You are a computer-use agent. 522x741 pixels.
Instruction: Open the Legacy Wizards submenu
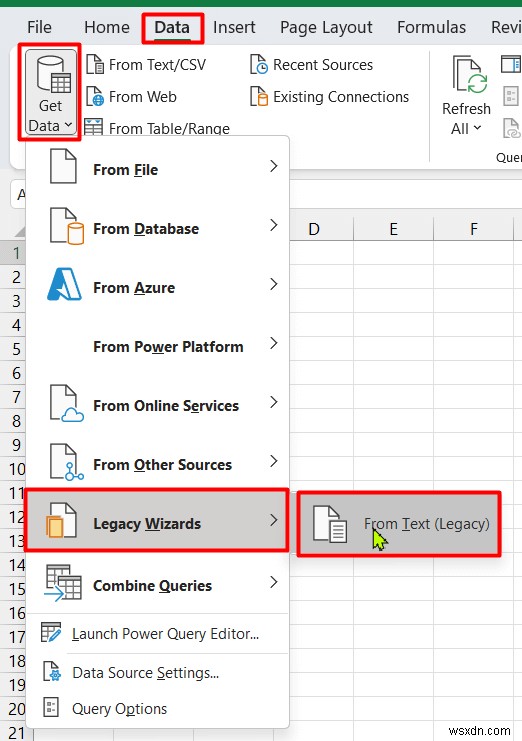tap(157, 520)
